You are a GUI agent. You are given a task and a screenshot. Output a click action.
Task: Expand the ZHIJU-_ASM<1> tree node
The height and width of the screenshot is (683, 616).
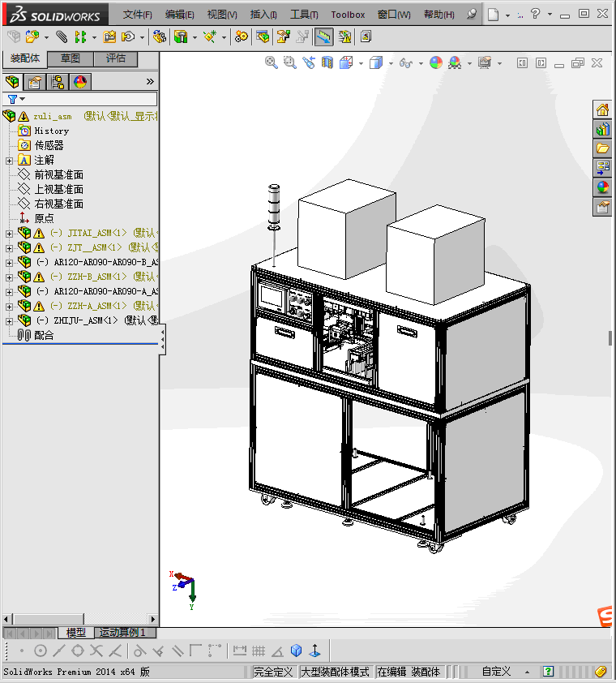[x=9, y=321]
